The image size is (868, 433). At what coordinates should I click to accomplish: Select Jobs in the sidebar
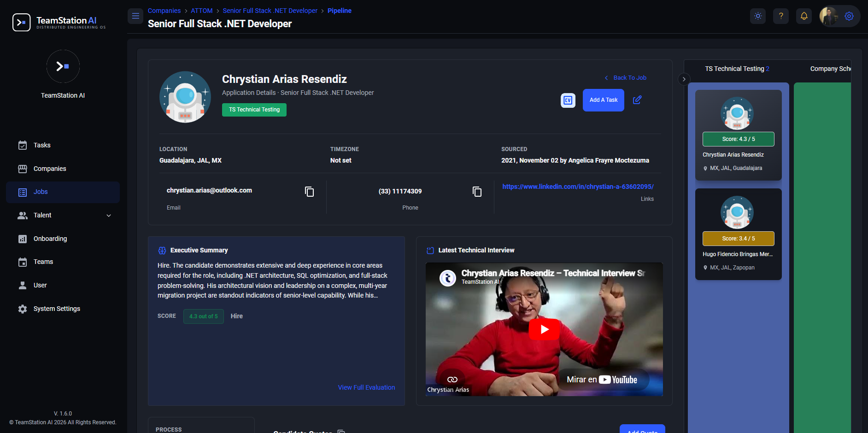click(63, 192)
